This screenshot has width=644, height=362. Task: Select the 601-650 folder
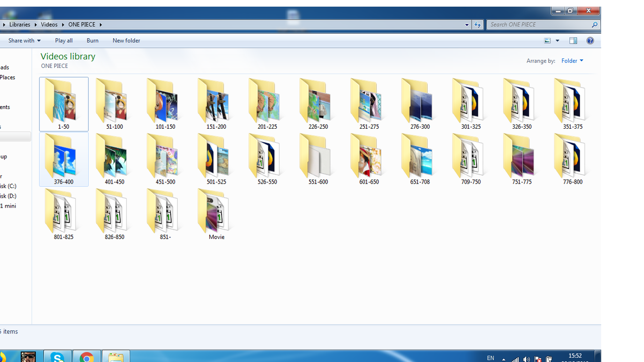click(369, 159)
